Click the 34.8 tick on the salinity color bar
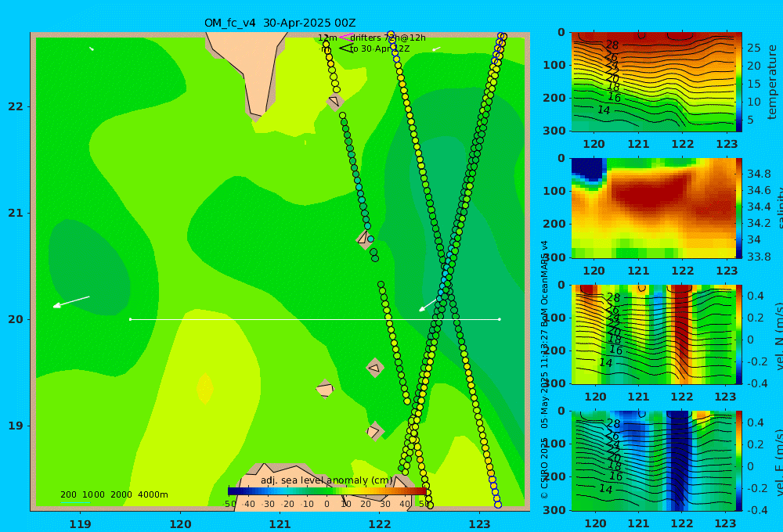Image resolution: width=783 pixels, height=532 pixels. pyautogui.click(x=759, y=174)
